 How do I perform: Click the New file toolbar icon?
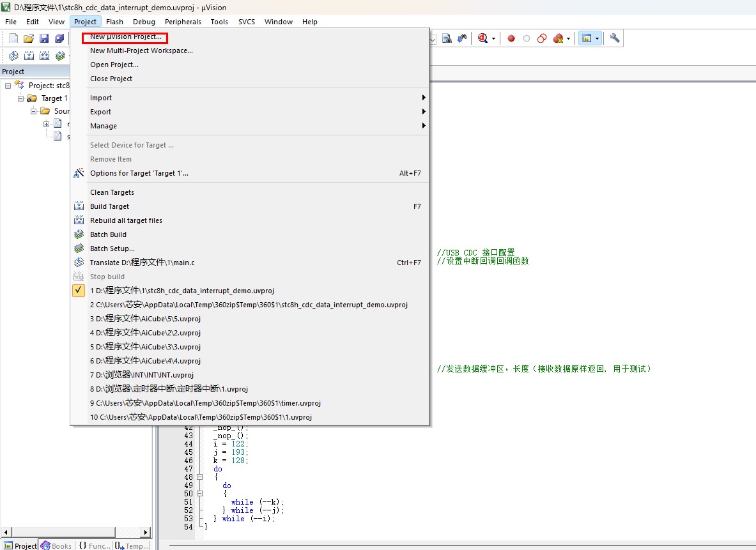coord(14,38)
